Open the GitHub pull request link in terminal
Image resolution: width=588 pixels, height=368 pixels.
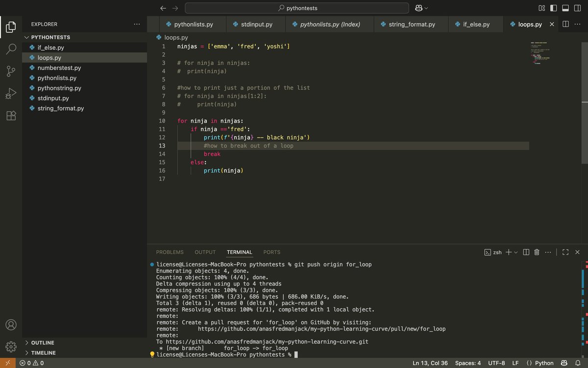[322, 329]
